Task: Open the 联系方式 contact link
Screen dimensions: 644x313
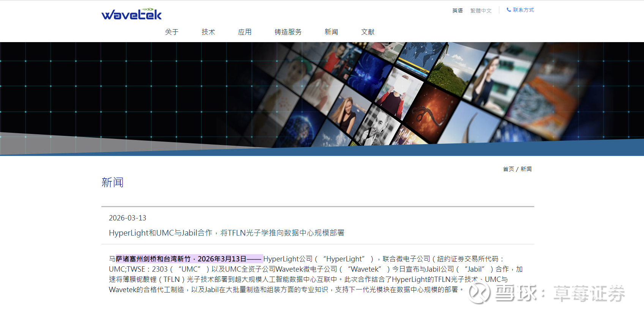Action: pyautogui.click(x=523, y=10)
